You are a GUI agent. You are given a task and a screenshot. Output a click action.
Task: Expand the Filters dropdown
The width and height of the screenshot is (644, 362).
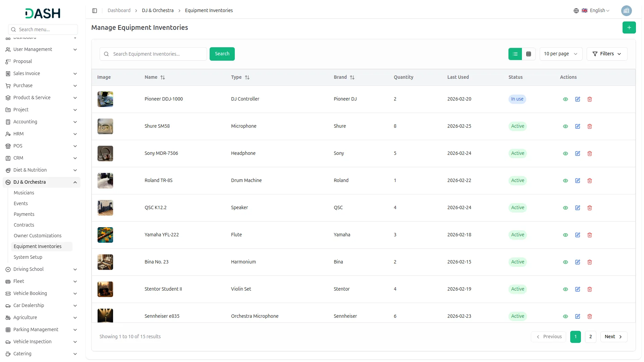tap(607, 54)
